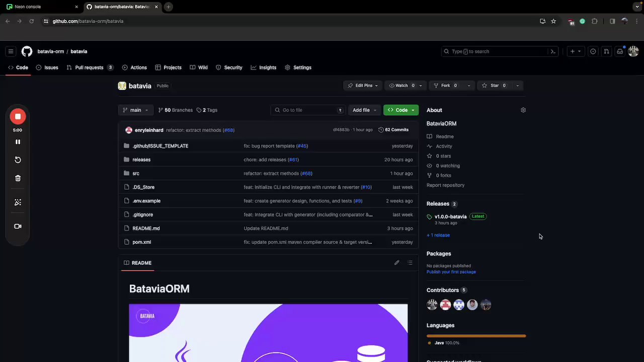
Task: Open the command palette icon in search
Action: coord(553,51)
